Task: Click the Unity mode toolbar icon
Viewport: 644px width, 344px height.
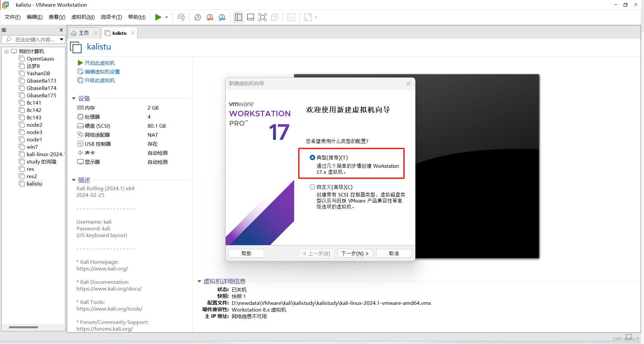Action: tap(275, 17)
